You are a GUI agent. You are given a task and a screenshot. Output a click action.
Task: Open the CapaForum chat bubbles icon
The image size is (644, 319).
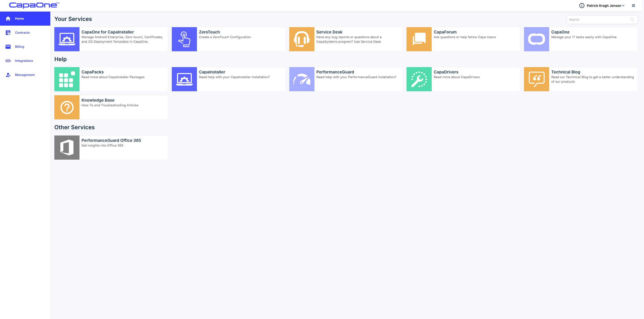419,39
